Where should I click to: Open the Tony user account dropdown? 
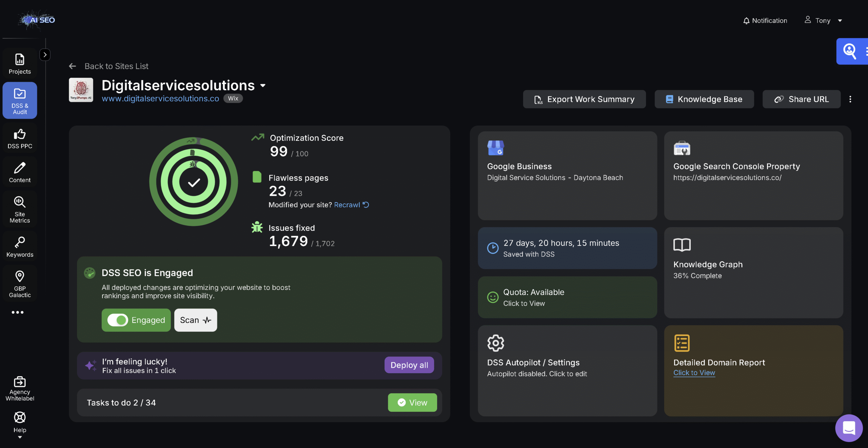point(823,21)
